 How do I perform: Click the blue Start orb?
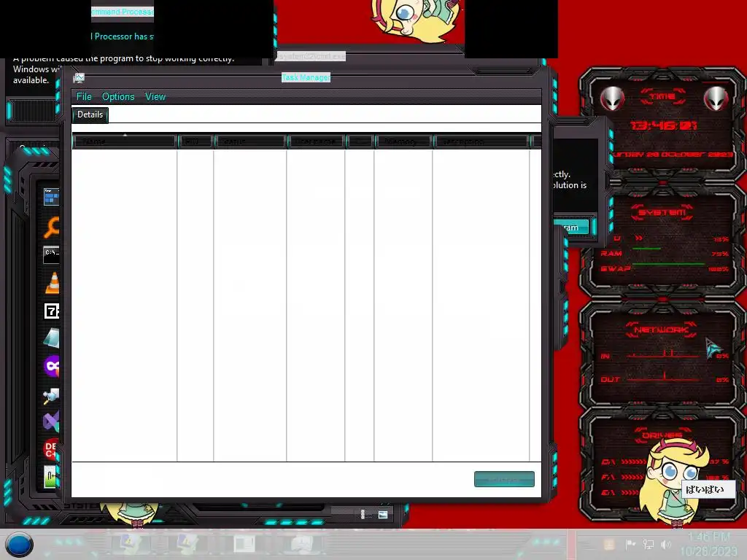19,544
